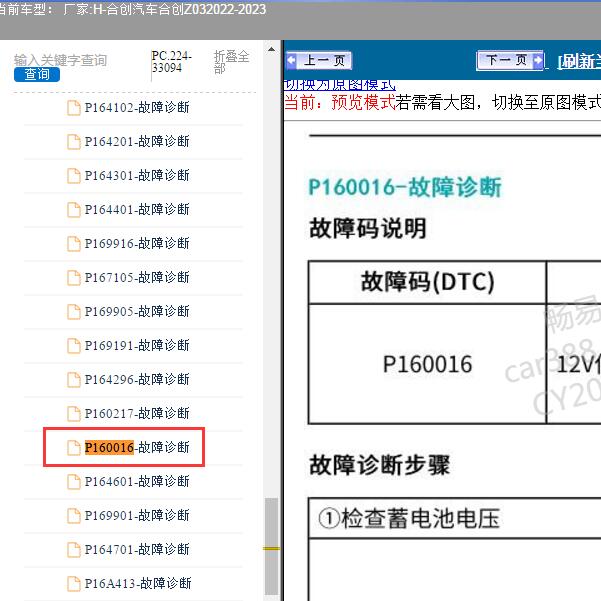Click the 故障码说明 section heading
The height and width of the screenshot is (601, 601).
(368, 228)
